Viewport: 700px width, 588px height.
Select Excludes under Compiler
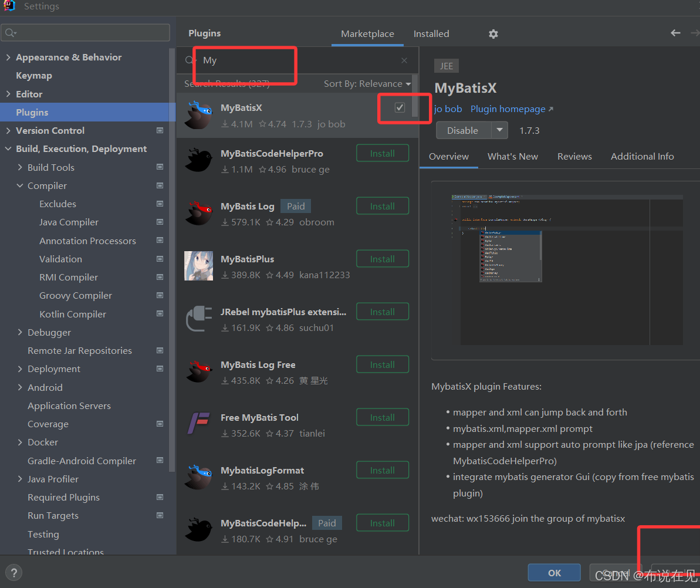click(x=58, y=204)
